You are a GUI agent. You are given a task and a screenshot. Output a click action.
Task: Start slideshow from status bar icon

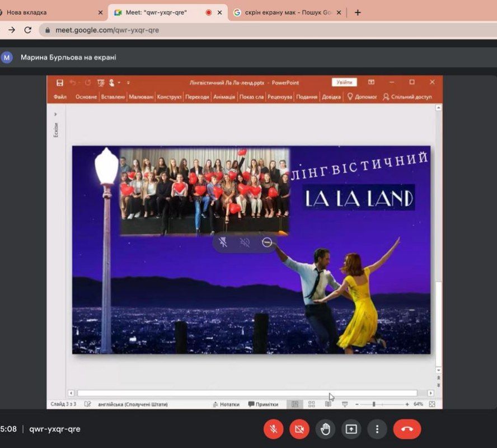(x=345, y=404)
